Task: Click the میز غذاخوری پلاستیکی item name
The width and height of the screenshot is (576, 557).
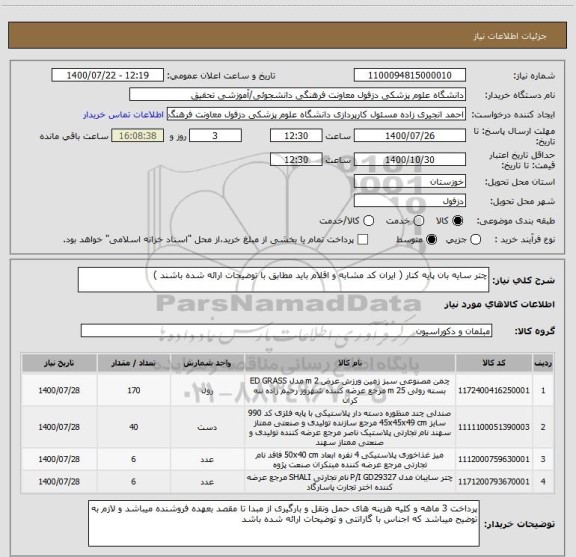Action: pos(350,460)
